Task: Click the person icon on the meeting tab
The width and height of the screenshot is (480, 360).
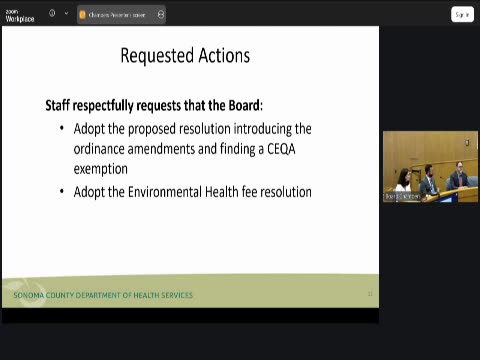Action: (161, 15)
